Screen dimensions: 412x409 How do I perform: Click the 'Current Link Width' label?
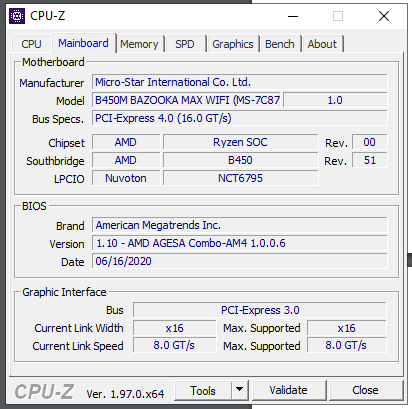[79, 328]
